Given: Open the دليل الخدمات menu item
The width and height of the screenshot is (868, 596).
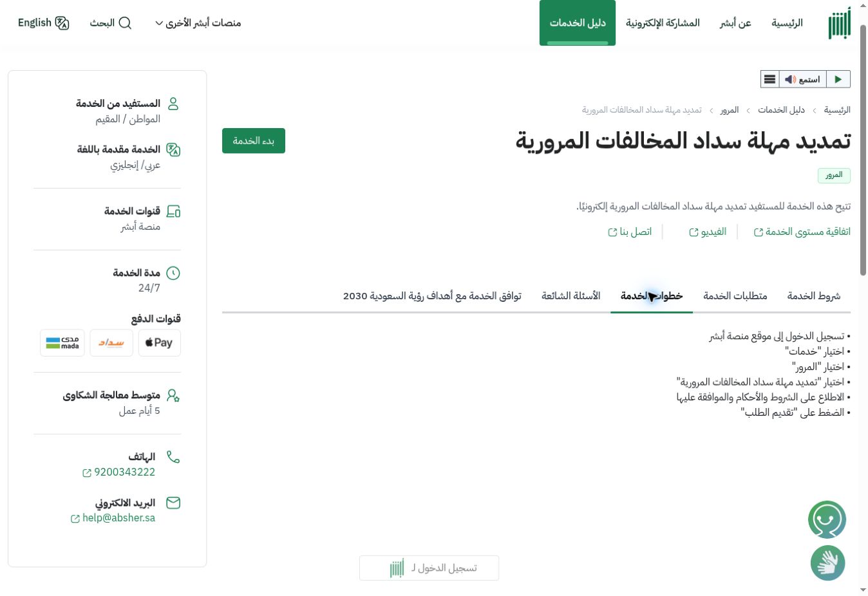Looking at the screenshot, I should (578, 23).
